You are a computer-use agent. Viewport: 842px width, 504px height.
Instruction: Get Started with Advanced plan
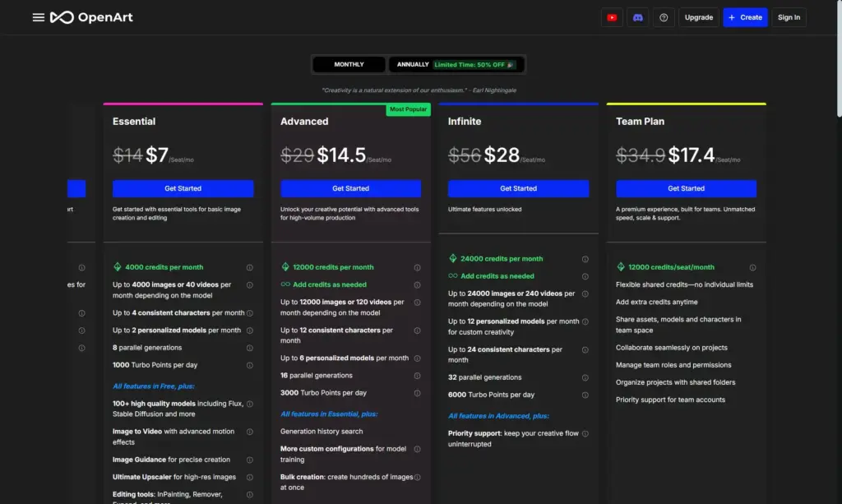350,188
